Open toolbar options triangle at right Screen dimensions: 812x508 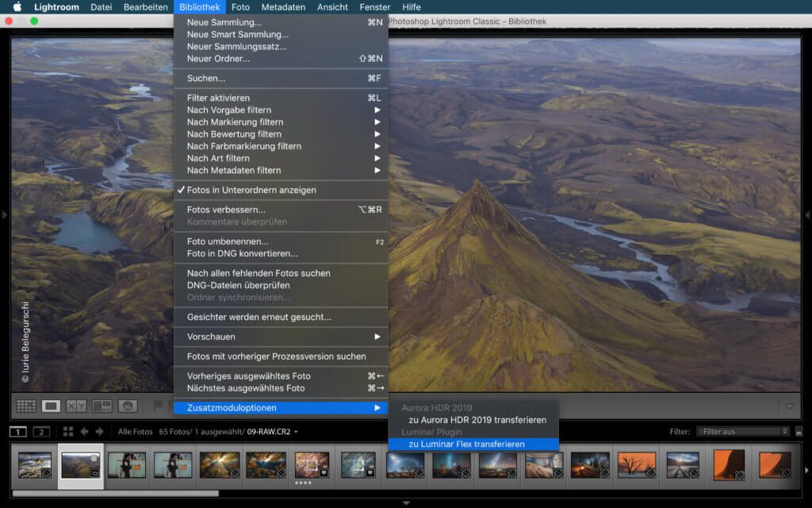click(789, 406)
